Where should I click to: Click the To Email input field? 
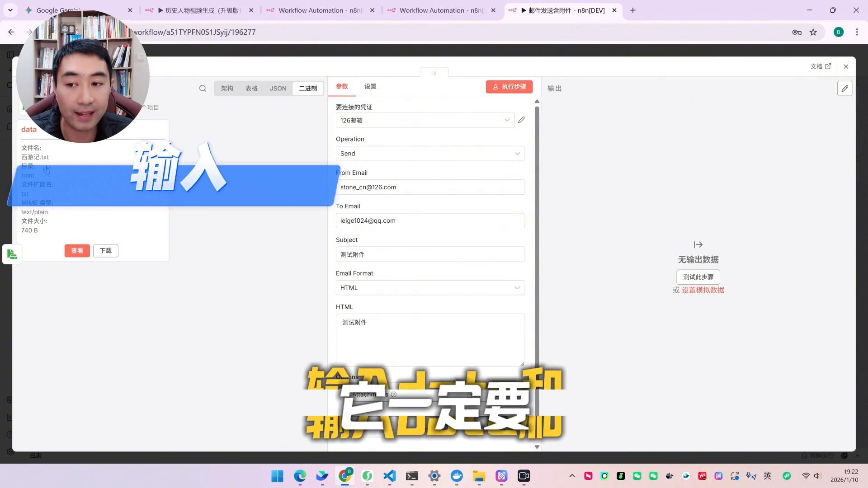coord(430,221)
